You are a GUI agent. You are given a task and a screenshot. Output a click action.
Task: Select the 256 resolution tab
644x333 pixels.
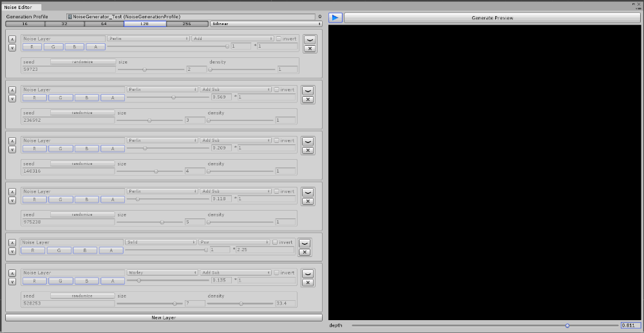187,24
